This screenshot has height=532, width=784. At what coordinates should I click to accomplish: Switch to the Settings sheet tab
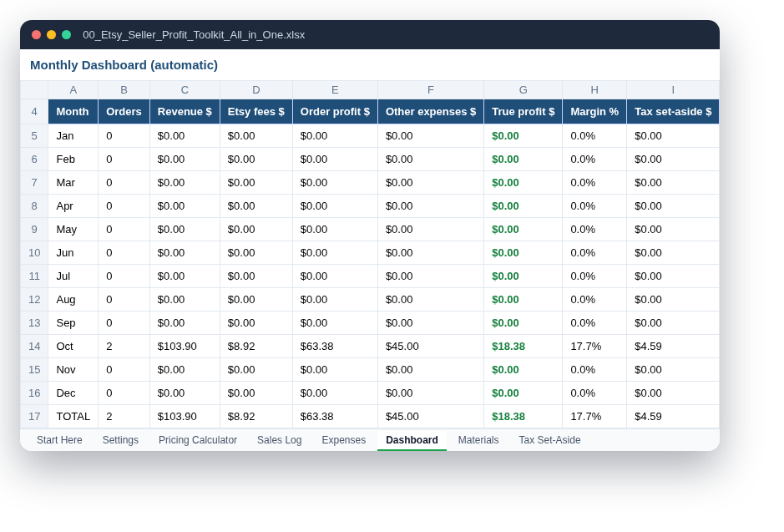pos(120,440)
